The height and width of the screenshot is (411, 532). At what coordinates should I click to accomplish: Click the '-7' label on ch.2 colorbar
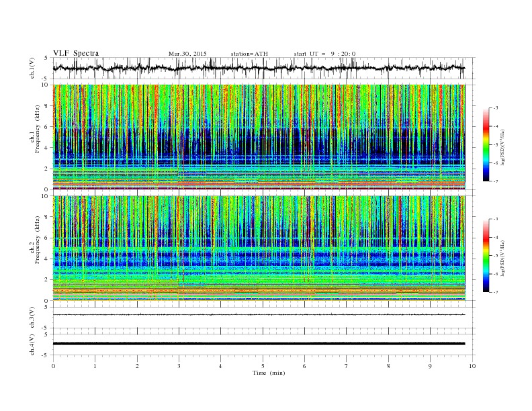pyautogui.click(x=495, y=292)
